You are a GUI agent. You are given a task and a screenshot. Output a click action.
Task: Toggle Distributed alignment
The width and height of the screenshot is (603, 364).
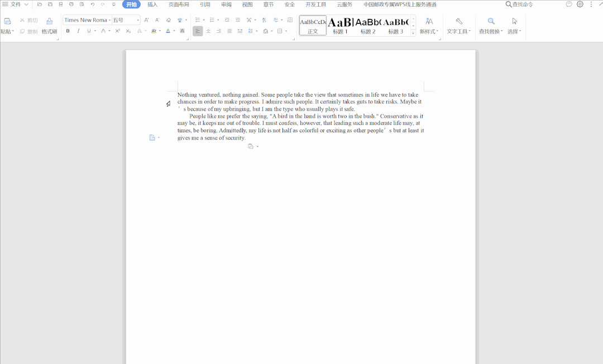(x=240, y=31)
